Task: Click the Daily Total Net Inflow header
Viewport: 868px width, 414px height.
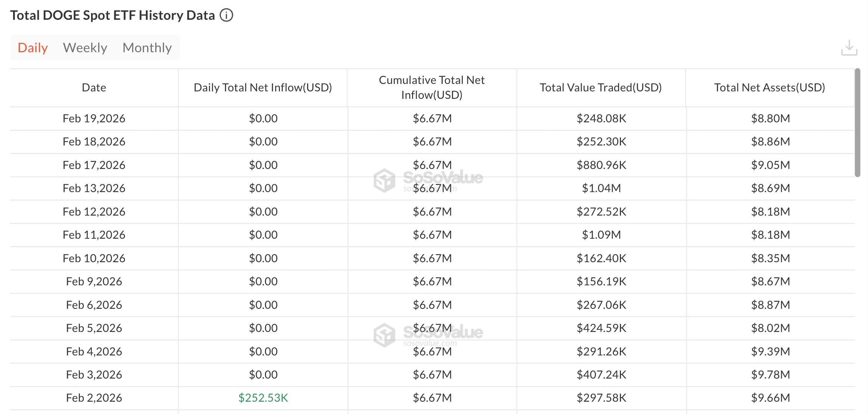Action: point(263,88)
